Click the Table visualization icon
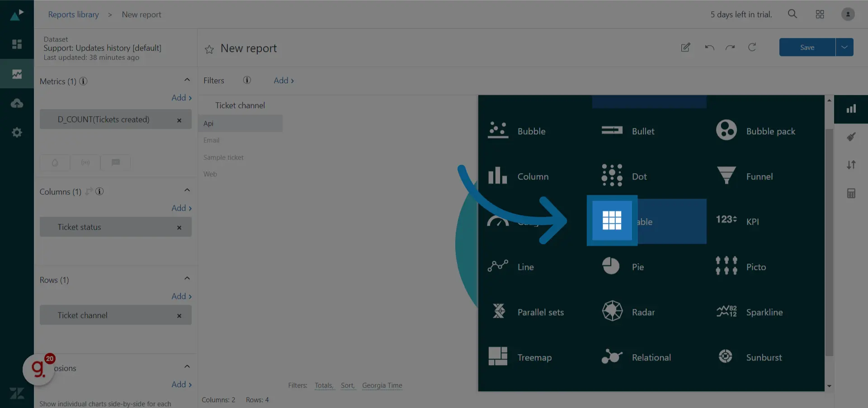This screenshot has width=868, height=408. [x=612, y=221]
